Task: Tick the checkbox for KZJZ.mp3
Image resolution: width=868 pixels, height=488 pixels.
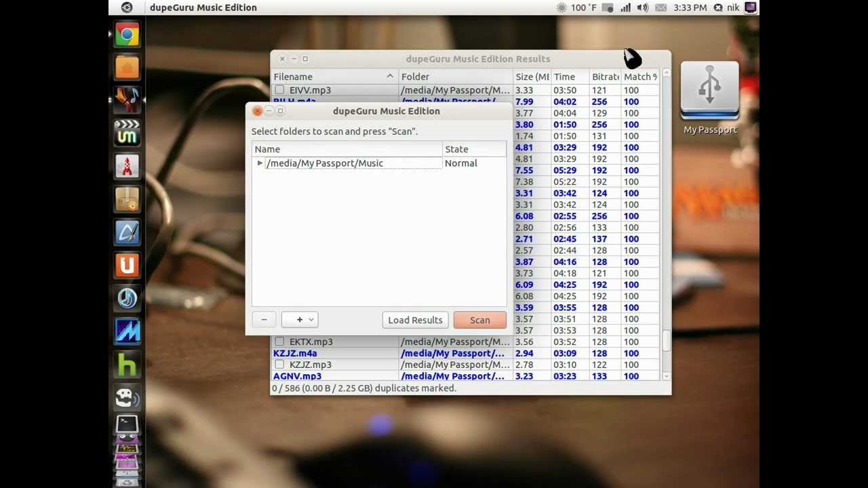Action: point(279,365)
